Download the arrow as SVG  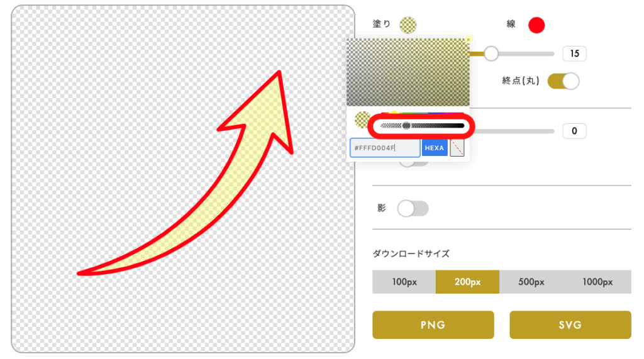click(x=570, y=325)
